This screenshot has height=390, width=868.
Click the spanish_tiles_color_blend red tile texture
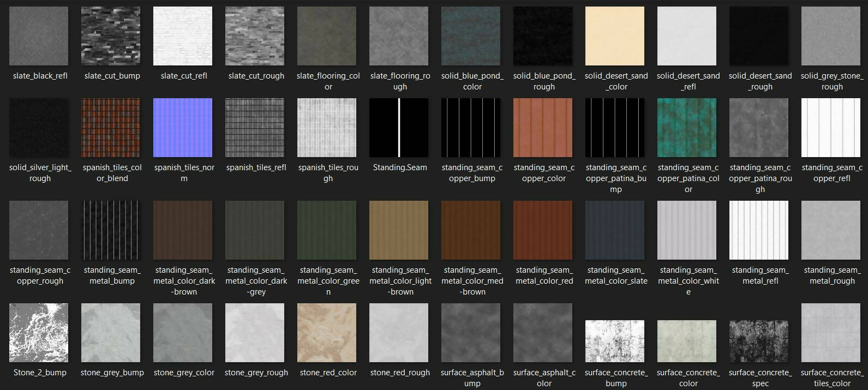point(111,128)
